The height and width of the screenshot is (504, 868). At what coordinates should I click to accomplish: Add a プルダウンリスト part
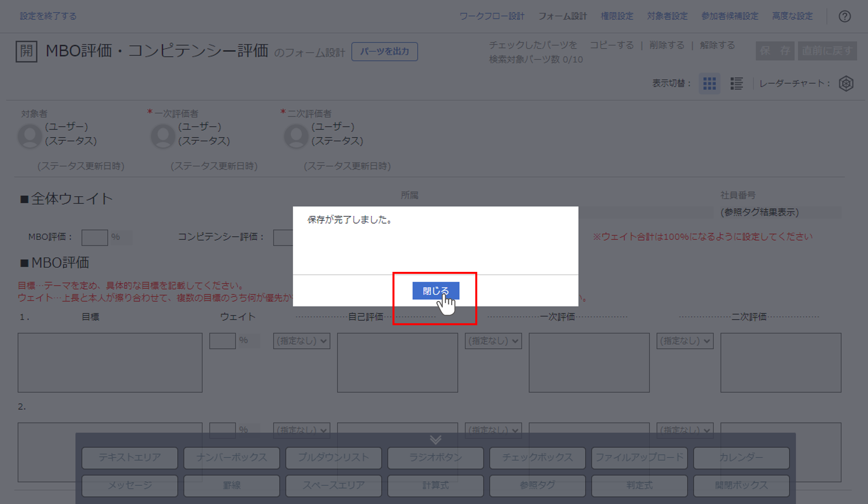[334, 458]
